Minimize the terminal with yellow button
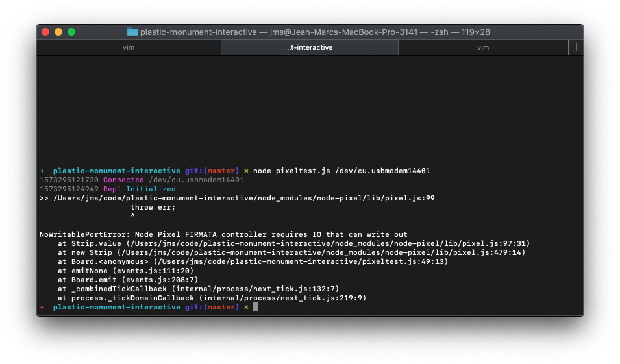Screen dimensions: 620x364 [x=58, y=32]
